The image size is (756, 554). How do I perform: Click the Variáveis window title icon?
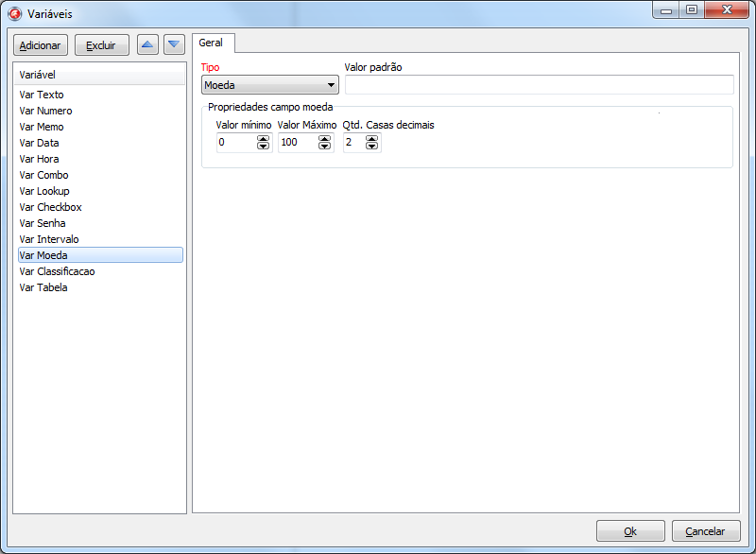click(15, 14)
